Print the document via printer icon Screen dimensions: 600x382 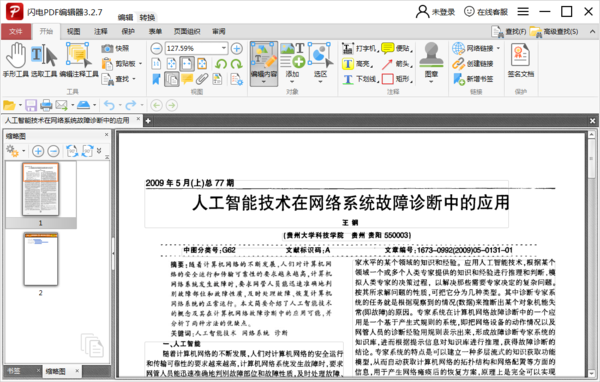tap(46, 105)
